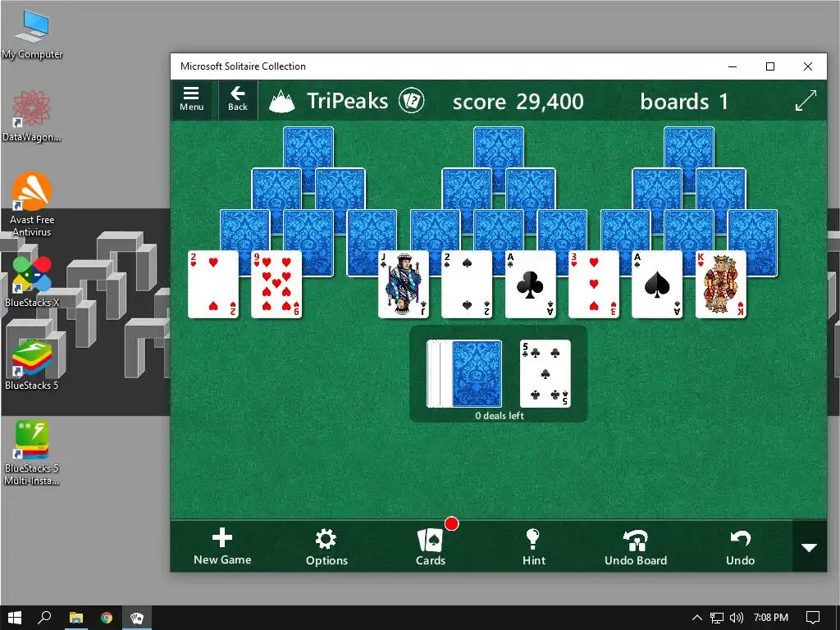Open the Cards menu with red dot
Screen dimensions: 840x630
[x=431, y=547]
